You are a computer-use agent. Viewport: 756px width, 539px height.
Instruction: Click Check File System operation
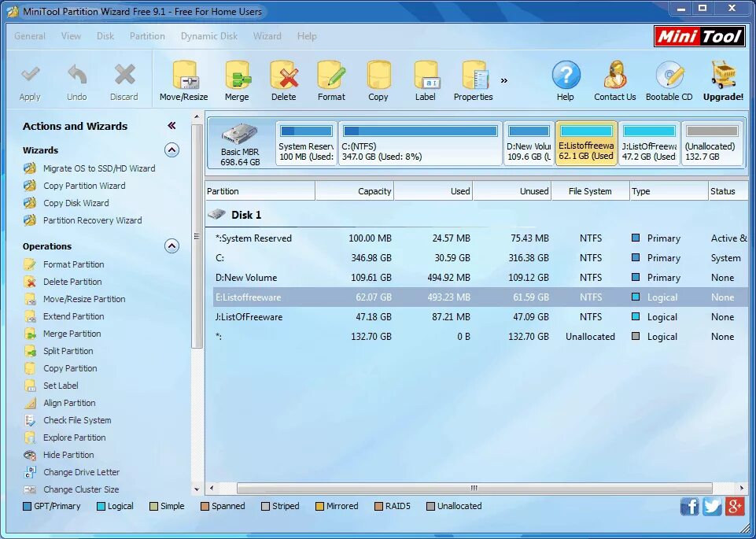67,420
